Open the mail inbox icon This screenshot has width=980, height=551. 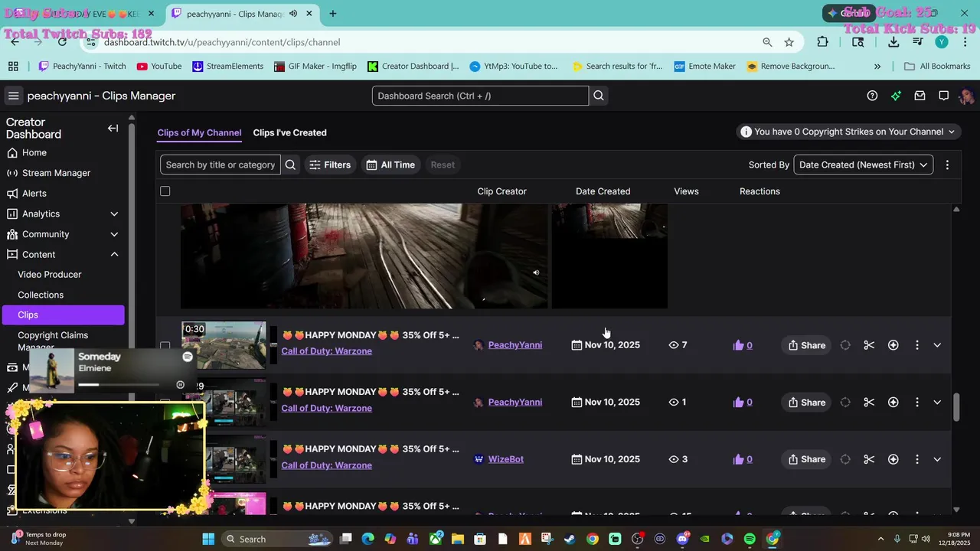(920, 96)
